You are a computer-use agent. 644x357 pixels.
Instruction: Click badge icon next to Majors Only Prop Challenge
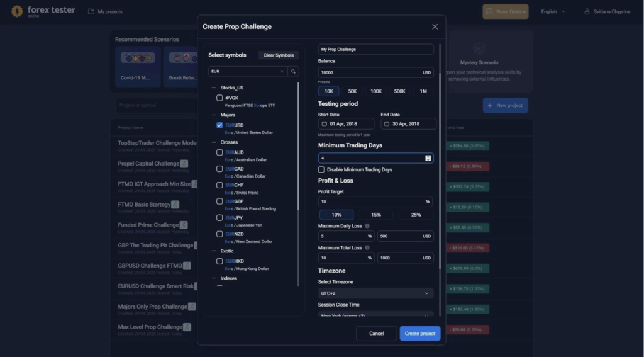pos(192,307)
